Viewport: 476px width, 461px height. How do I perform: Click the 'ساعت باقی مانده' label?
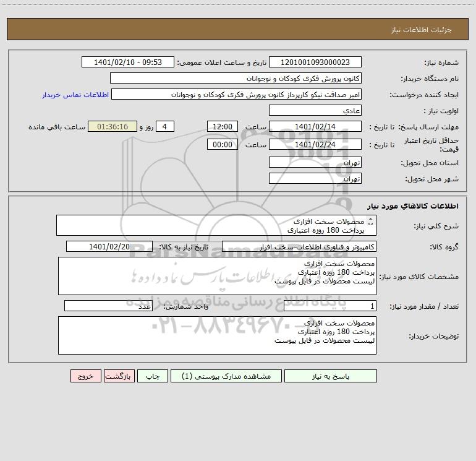57,127
